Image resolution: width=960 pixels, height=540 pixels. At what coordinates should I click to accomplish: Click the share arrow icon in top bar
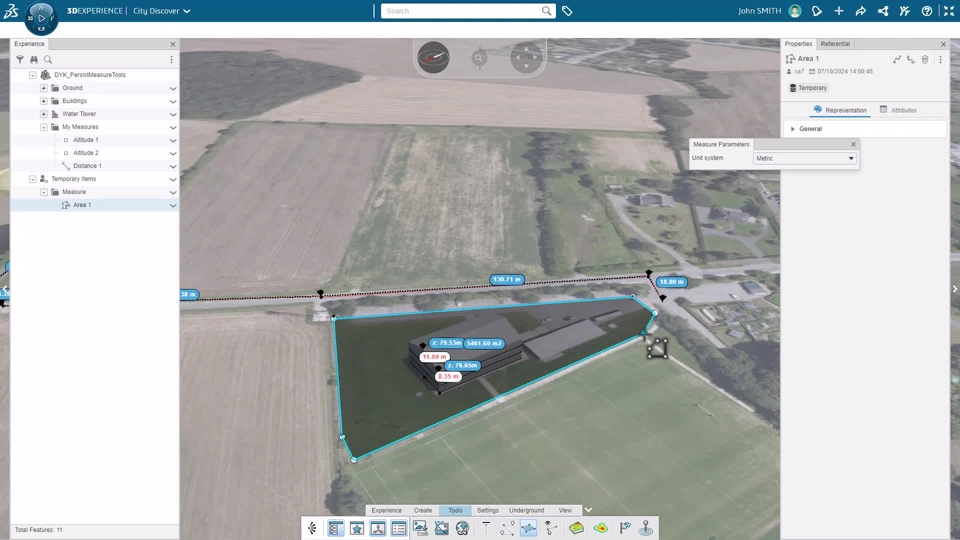coord(861,11)
